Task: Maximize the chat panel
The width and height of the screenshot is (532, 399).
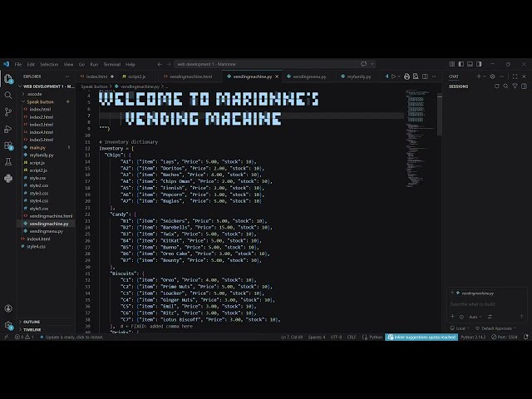Action: (x=515, y=76)
